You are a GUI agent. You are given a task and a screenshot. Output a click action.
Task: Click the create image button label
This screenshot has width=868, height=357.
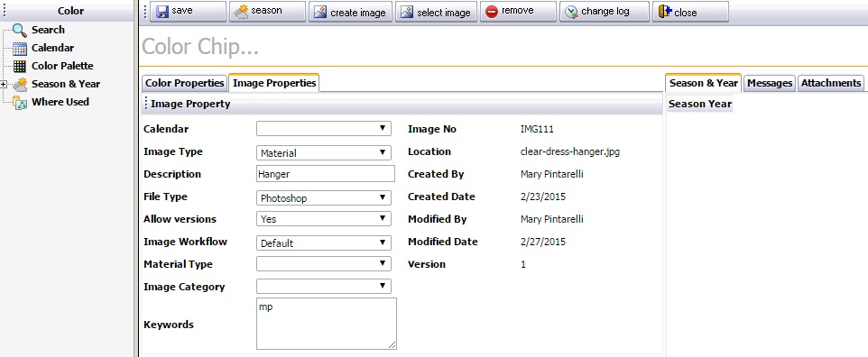358,13
